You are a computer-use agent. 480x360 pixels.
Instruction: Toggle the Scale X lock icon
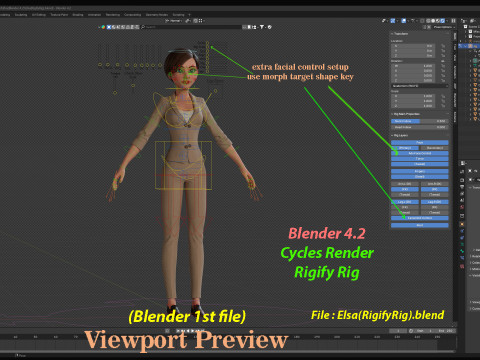(x=443, y=96)
